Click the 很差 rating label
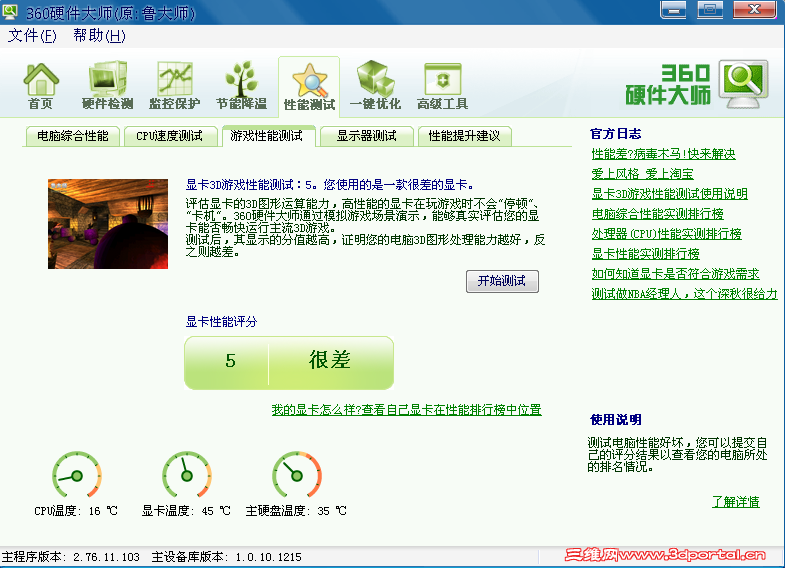The image size is (785, 568). click(x=330, y=360)
